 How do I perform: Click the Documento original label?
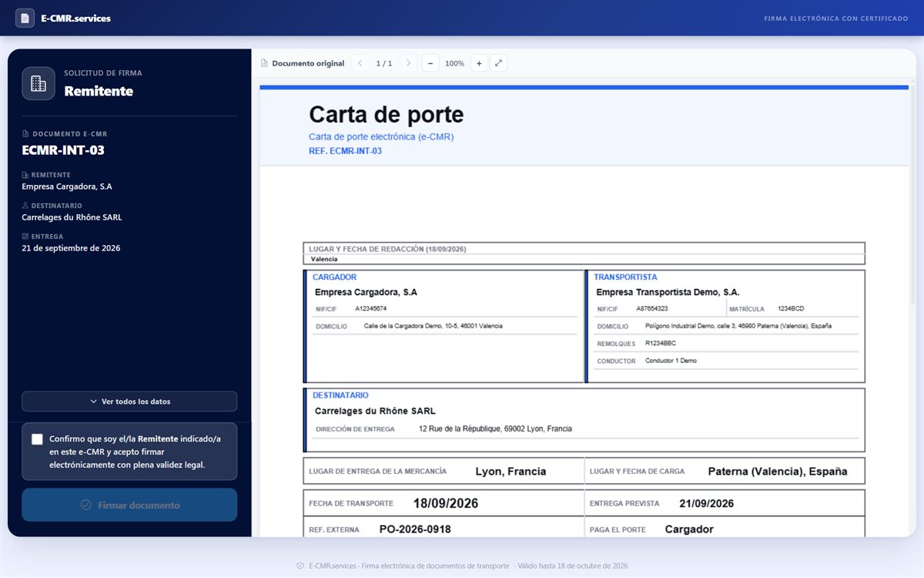pyautogui.click(x=308, y=63)
